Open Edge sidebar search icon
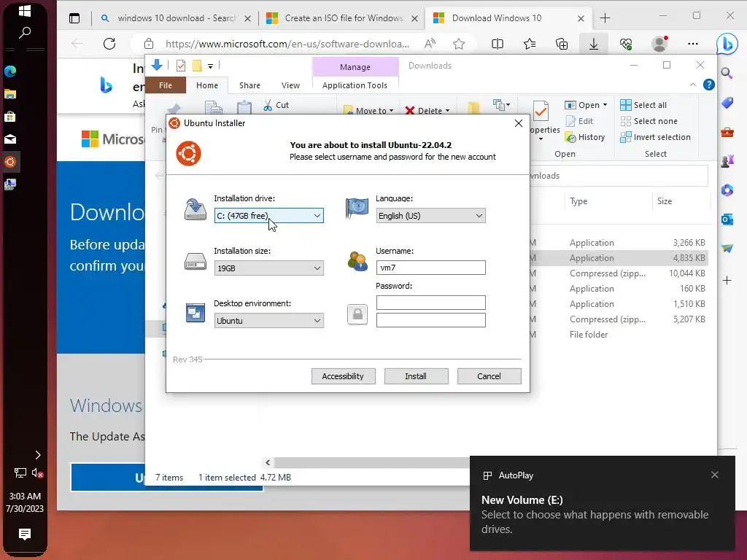Screen dimensions: 747x560 727,73
